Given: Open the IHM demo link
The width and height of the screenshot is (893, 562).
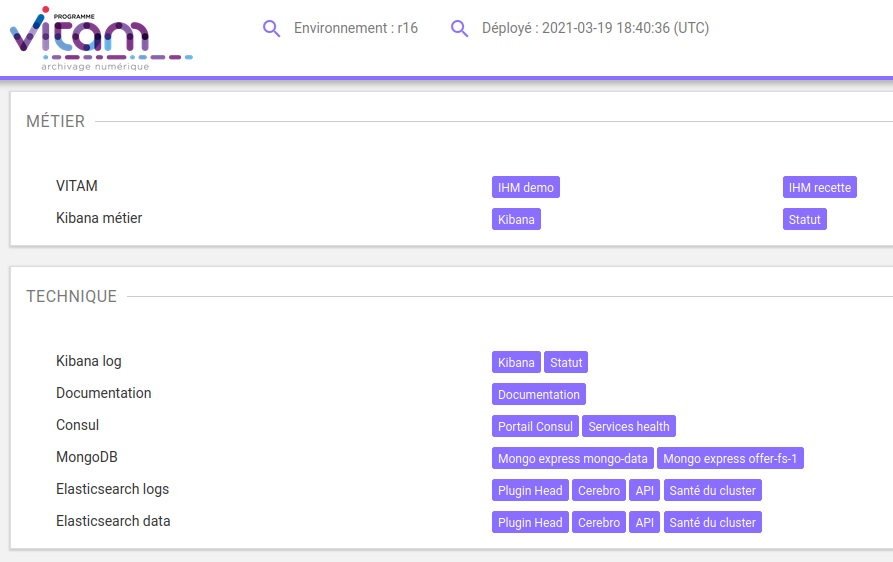Looking at the screenshot, I should (525, 188).
